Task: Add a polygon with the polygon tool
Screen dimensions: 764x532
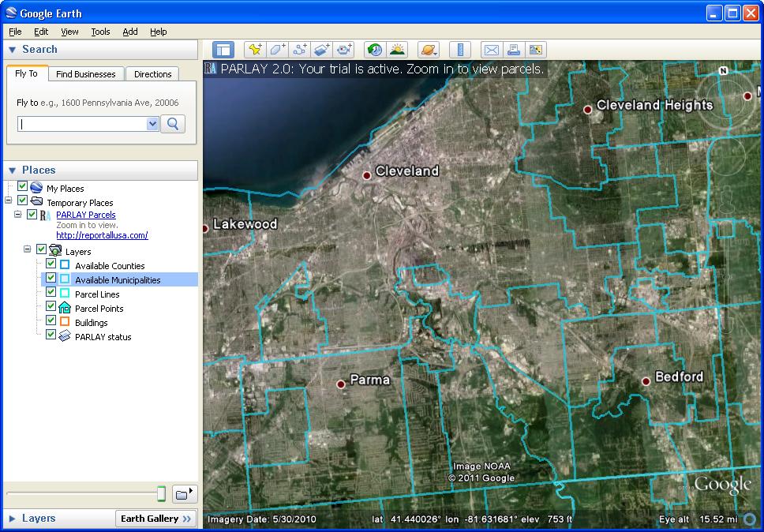Action: tap(277, 50)
